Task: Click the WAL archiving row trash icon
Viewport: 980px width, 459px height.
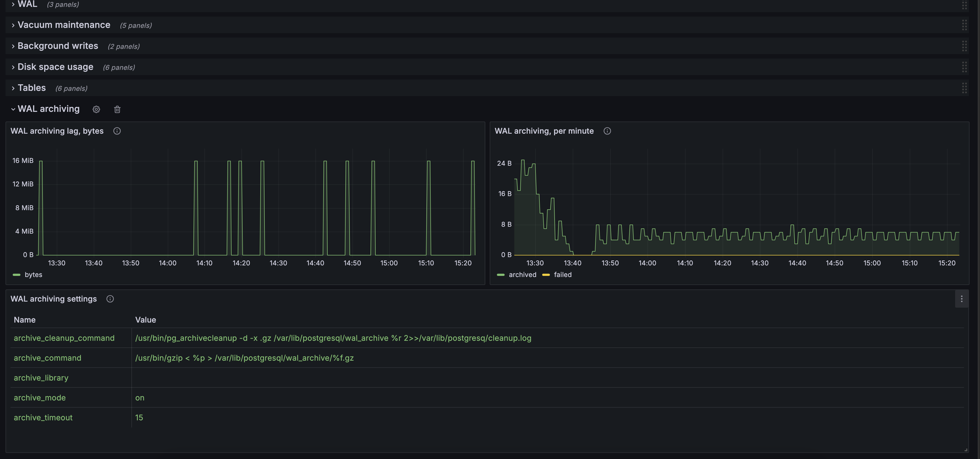Action: point(117,110)
